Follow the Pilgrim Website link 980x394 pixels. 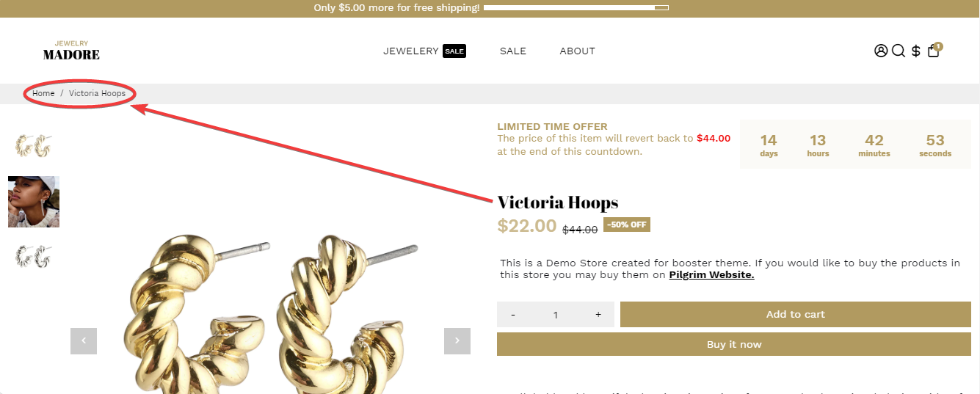pos(711,275)
